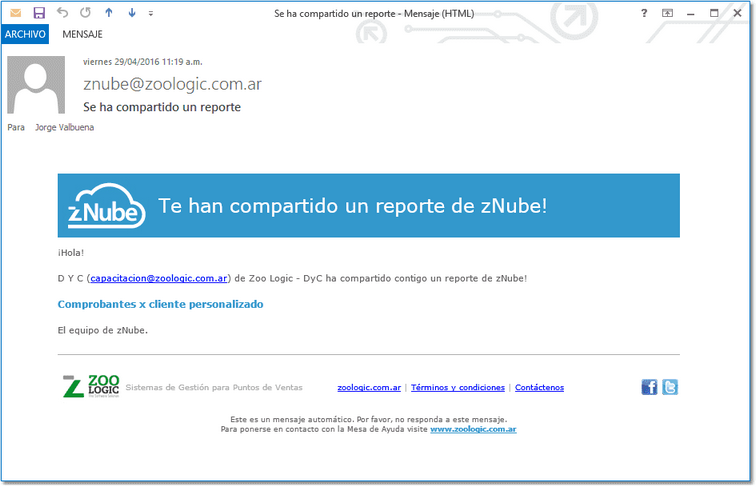Click the Zoo Logic footer logo

(x=91, y=386)
